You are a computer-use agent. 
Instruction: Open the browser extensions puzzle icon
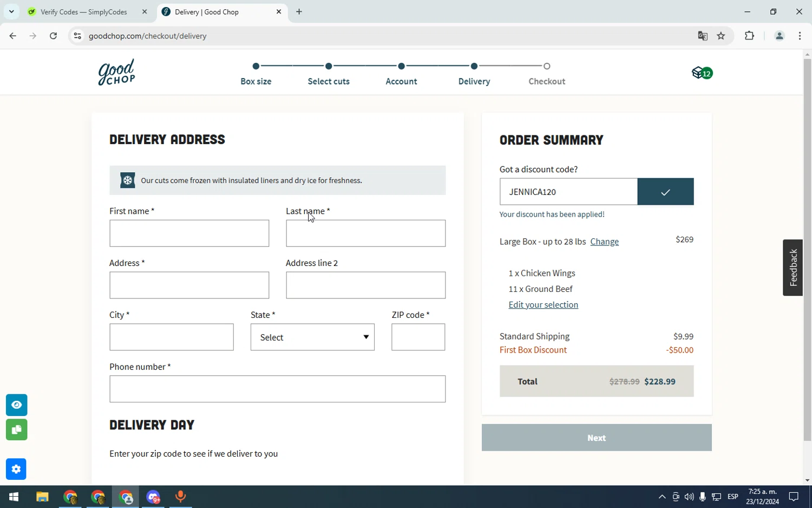pos(750,36)
